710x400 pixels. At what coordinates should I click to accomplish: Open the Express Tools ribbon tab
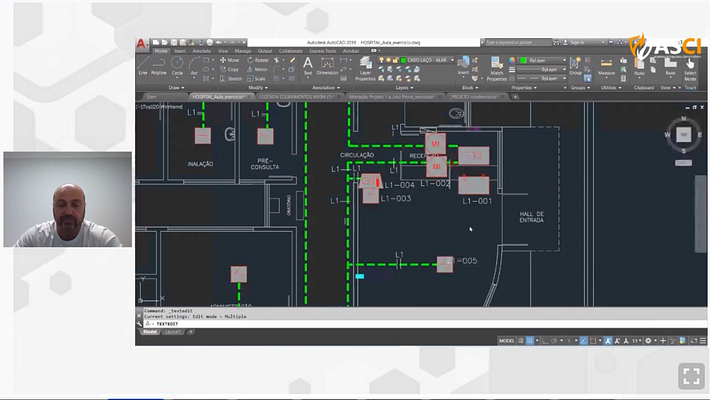tap(323, 51)
